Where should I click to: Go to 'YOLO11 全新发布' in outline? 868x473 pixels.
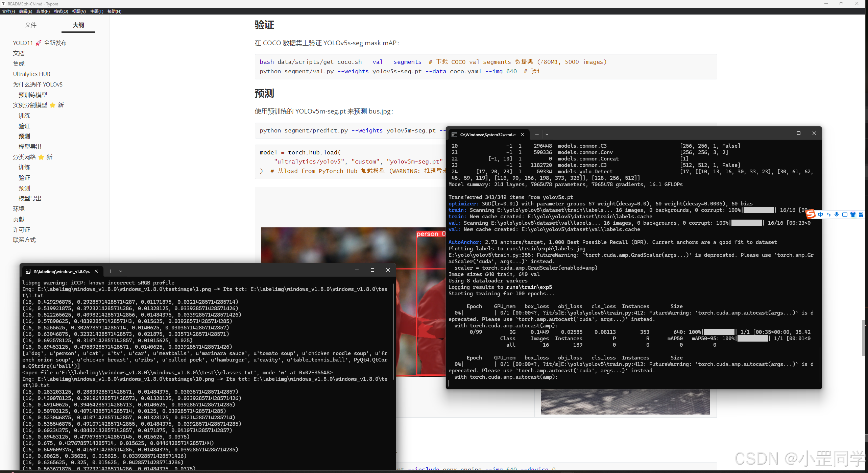[x=40, y=43]
